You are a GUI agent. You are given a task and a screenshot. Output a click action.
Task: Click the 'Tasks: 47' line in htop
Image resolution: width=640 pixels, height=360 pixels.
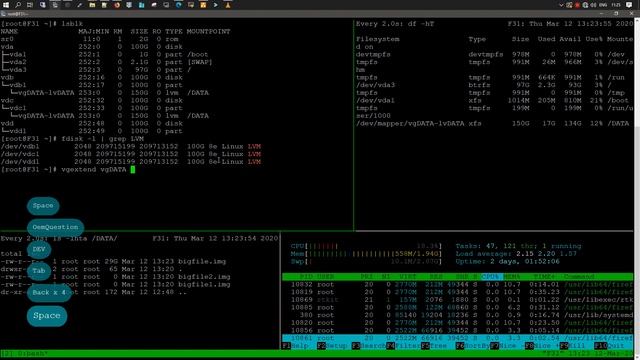point(518,246)
